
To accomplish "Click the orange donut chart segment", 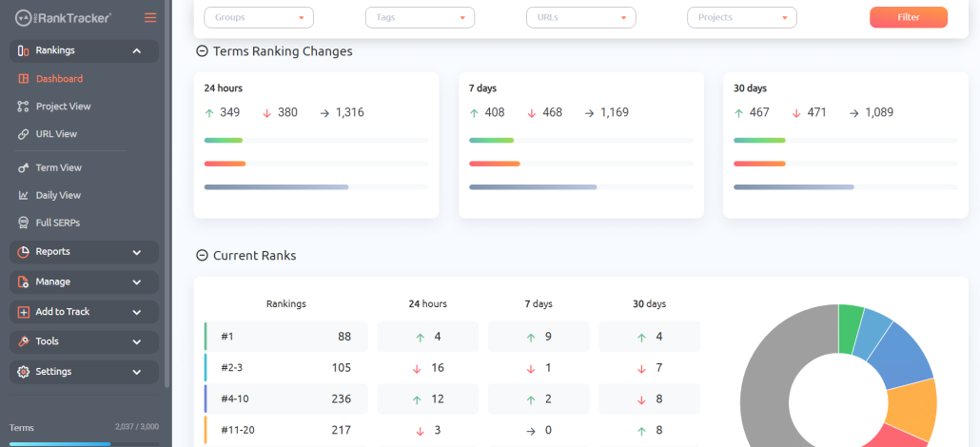I will (912, 410).
